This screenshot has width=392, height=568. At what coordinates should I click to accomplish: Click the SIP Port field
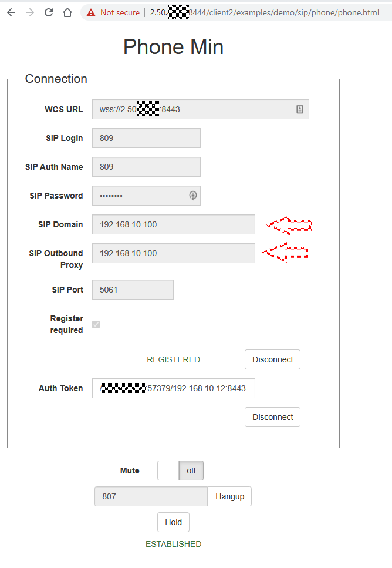[133, 290]
